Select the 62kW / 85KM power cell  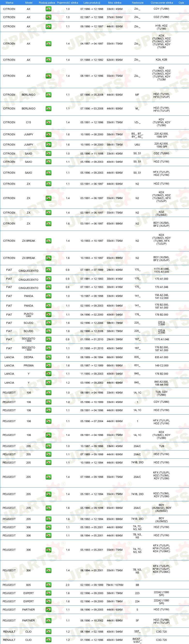point(115,60)
